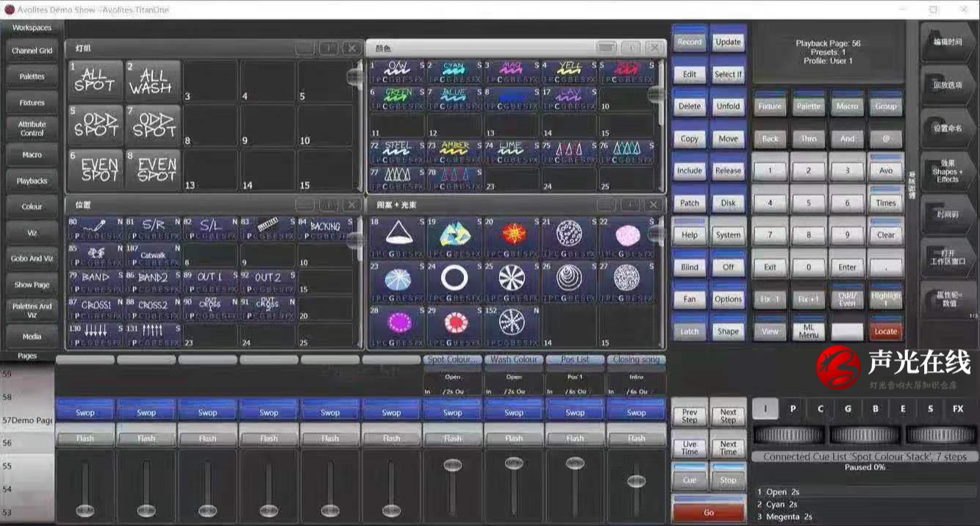980x526 pixels.
Task: Open the Workspaces side menu
Action: click(32, 28)
